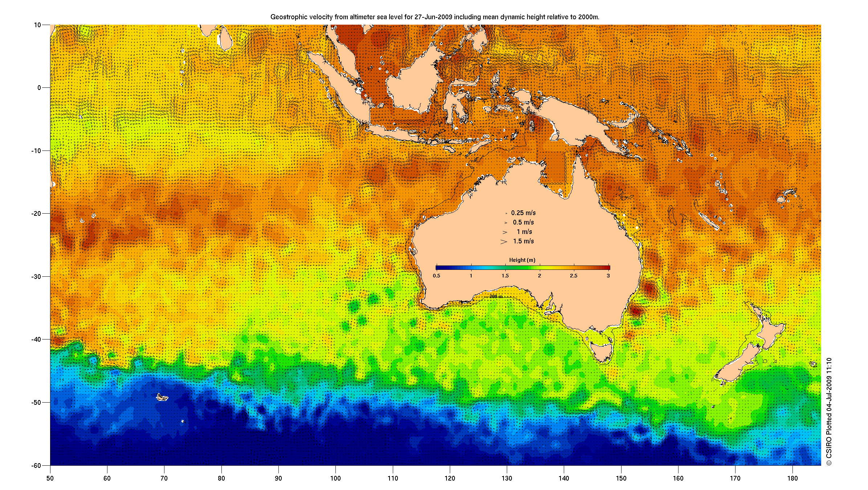The image size is (868, 490).
Task: Click the 1.5 m/s arrow symbol in the legend
Action: 504,242
